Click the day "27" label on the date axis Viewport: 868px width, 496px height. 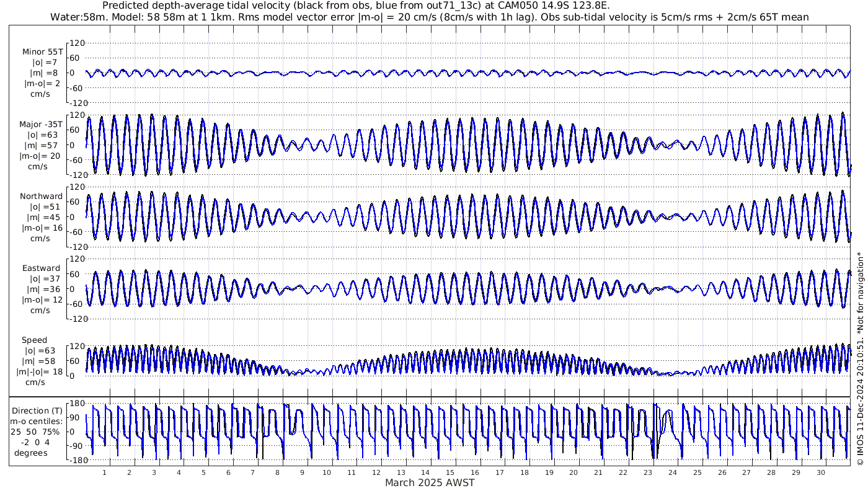click(748, 472)
